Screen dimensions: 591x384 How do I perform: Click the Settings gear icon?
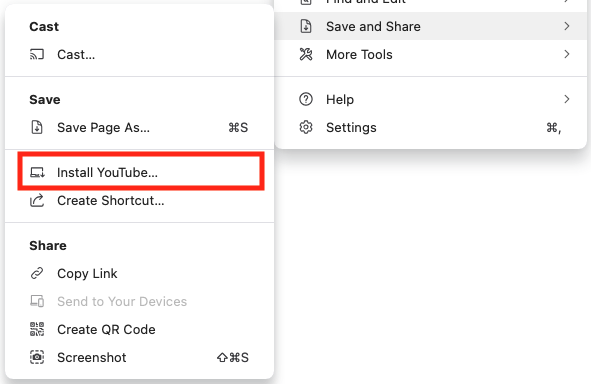[306, 127]
